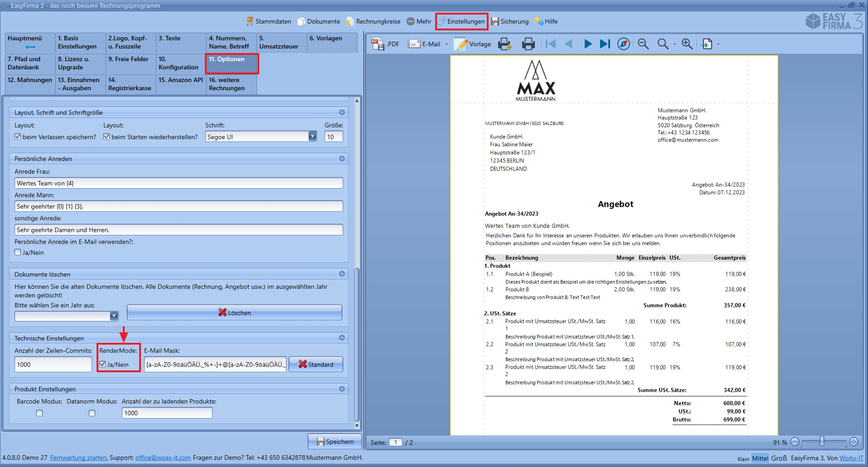Open the WoAx-IT link in status bar

click(851, 458)
